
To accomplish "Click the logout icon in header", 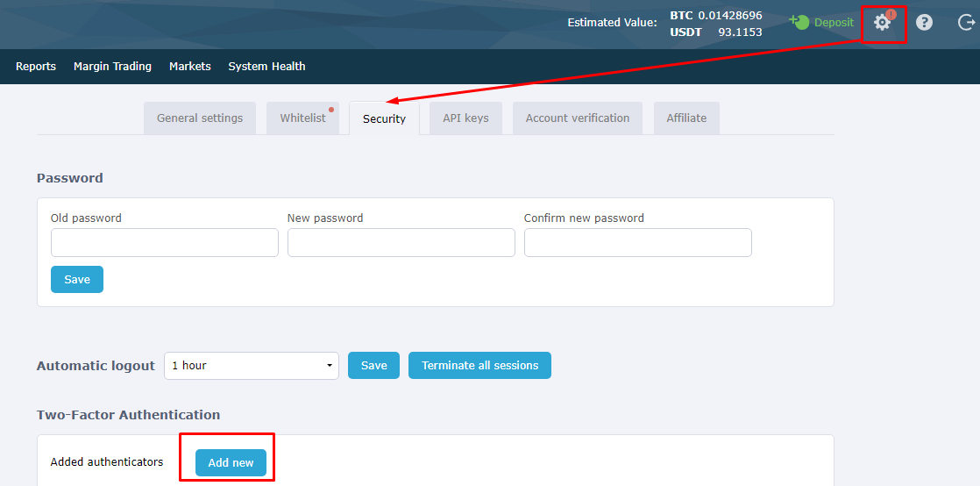I will click(x=965, y=23).
